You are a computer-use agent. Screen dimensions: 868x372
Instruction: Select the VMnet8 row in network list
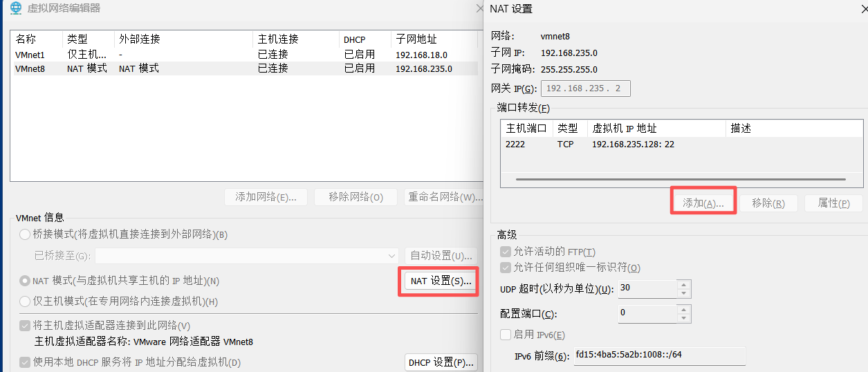pos(243,68)
